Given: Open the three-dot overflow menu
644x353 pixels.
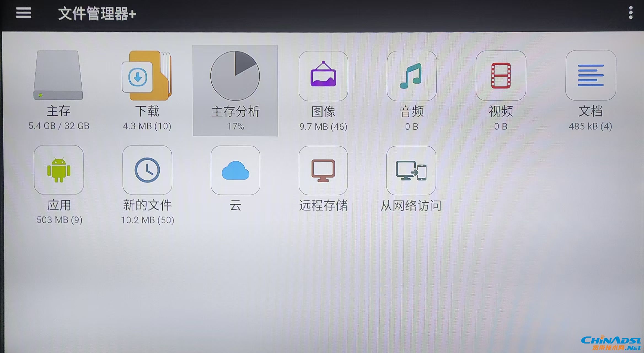Looking at the screenshot, I should click(630, 13).
